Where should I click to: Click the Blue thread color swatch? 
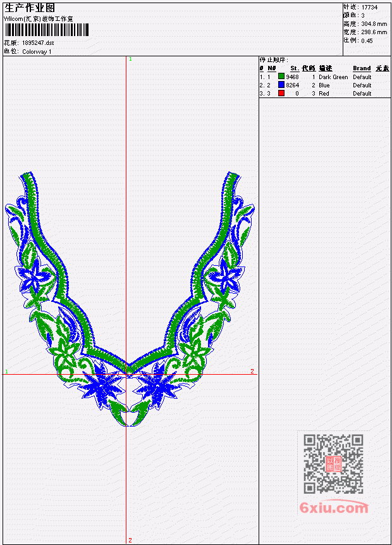coord(281,84)
